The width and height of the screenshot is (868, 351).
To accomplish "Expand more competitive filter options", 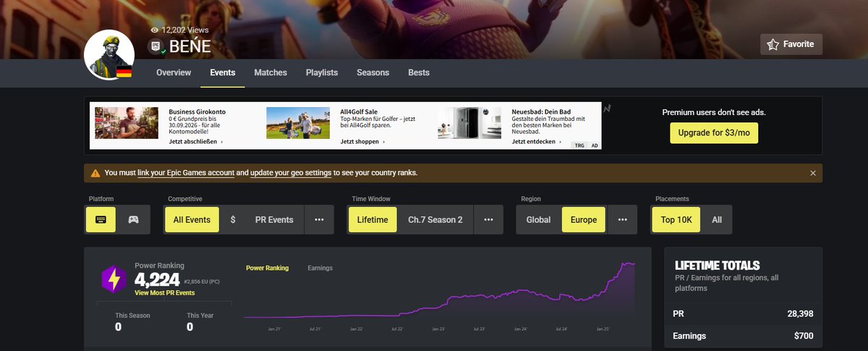I will [319, 220].
